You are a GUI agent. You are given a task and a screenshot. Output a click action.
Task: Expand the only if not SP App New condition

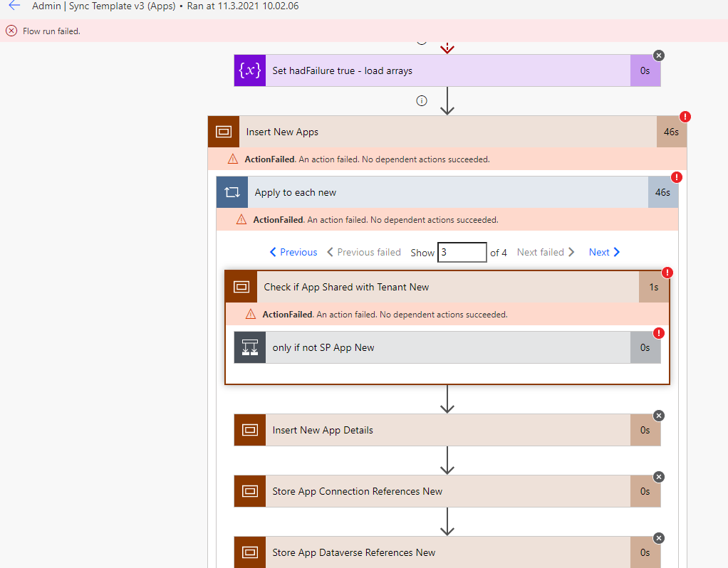point(449,347)
